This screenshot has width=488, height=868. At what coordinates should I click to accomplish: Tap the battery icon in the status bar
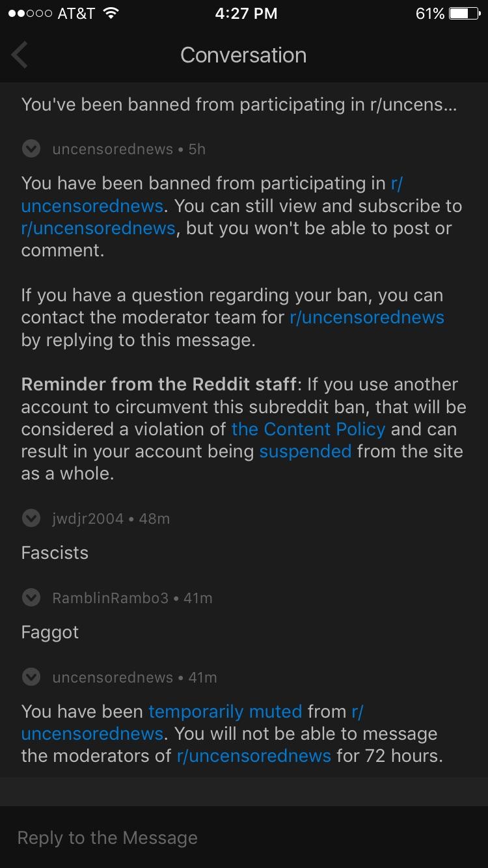465,14
